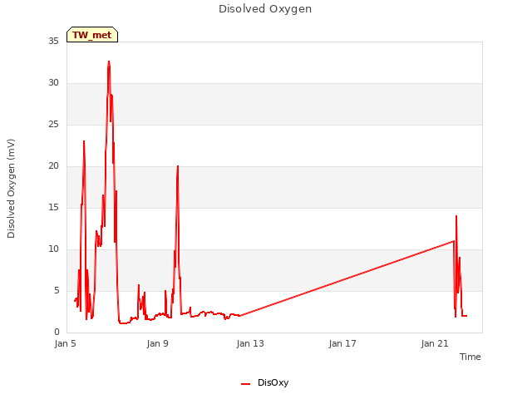
Task: Click the long rising line segment midpoint
Action: pos(347,278)
